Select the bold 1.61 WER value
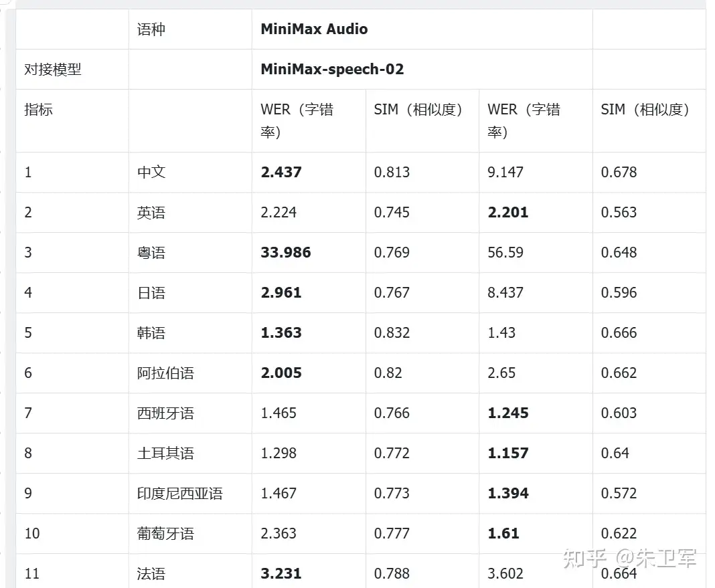Image resolution: width=715 pixels, height=588 pixels. (503, 533)
